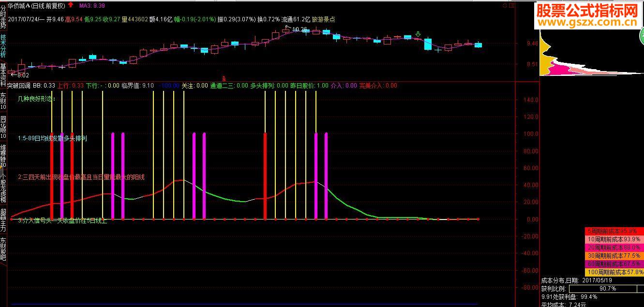
Task: Click the 完美介入: 0.00 readout
Action: click(378, 86)
